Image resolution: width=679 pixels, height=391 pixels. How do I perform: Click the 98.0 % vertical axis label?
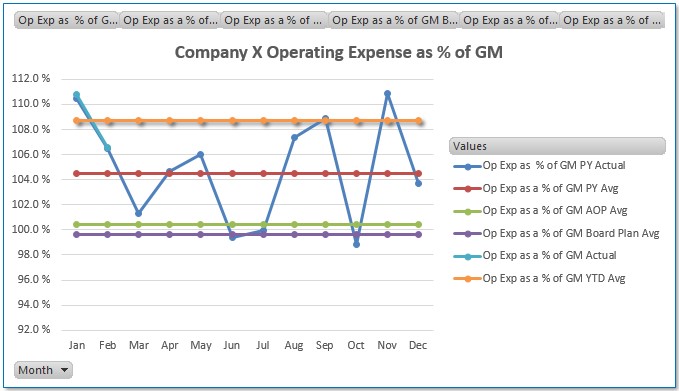tap(34, 254)
